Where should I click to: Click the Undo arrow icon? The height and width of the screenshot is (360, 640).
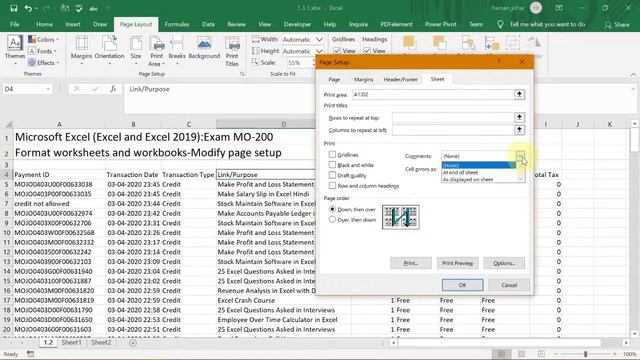click(28, 8)
